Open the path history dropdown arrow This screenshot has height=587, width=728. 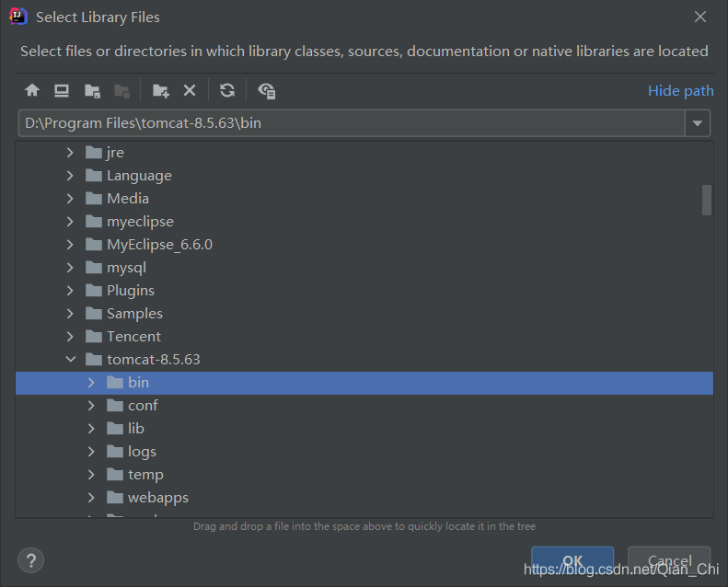point(698,123)
